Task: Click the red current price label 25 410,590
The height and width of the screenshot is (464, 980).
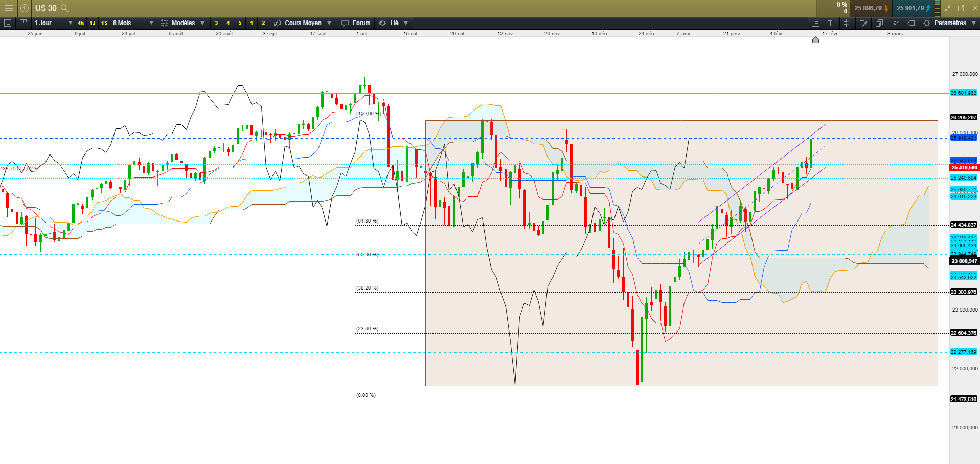Action: (964, 168)
